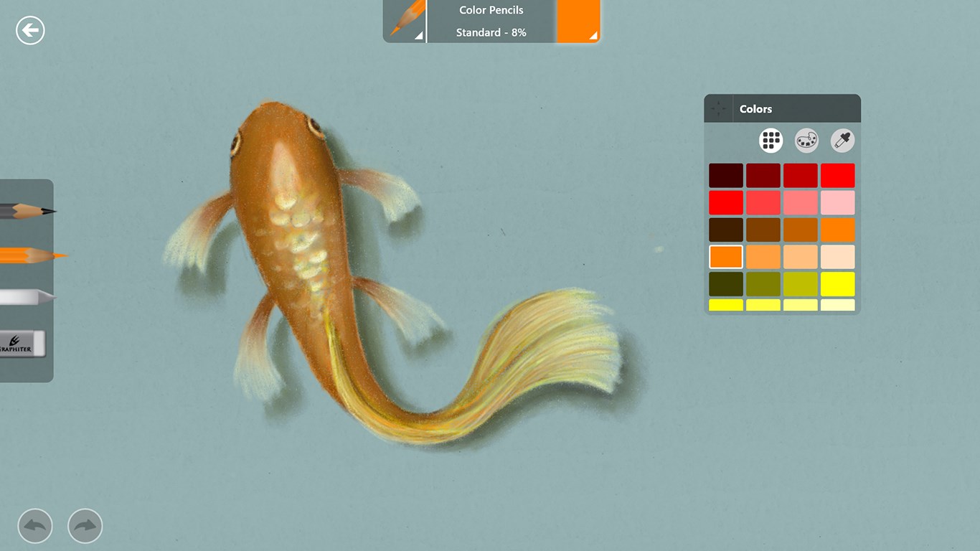Switch to the color swatch grid view
980x551 pixels.
771,140
